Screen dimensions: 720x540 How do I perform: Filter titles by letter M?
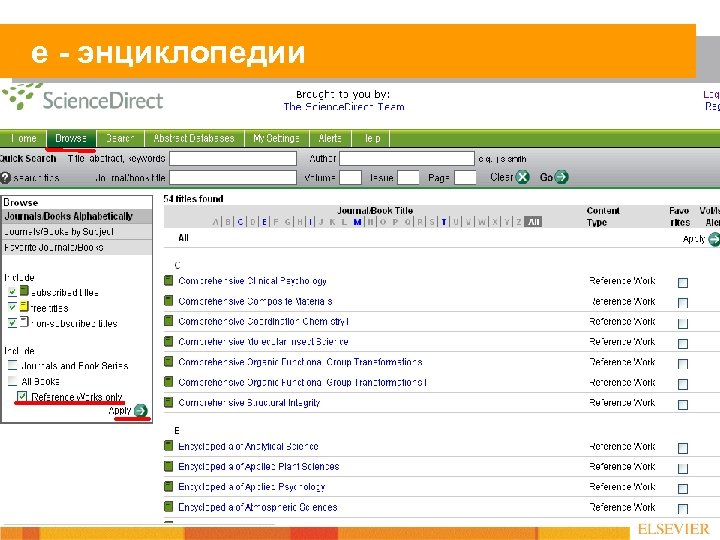357,222
